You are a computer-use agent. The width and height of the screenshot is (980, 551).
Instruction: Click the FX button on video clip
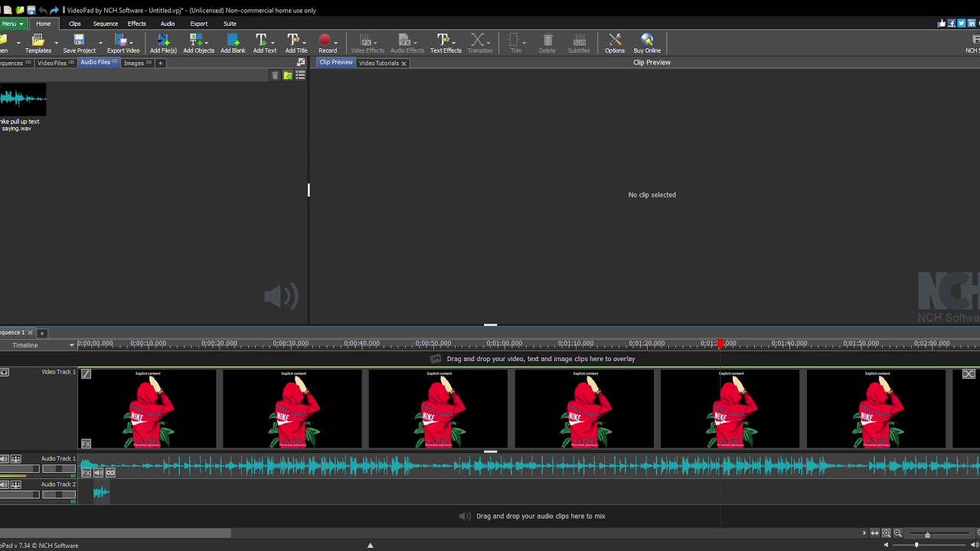point(86,444)
